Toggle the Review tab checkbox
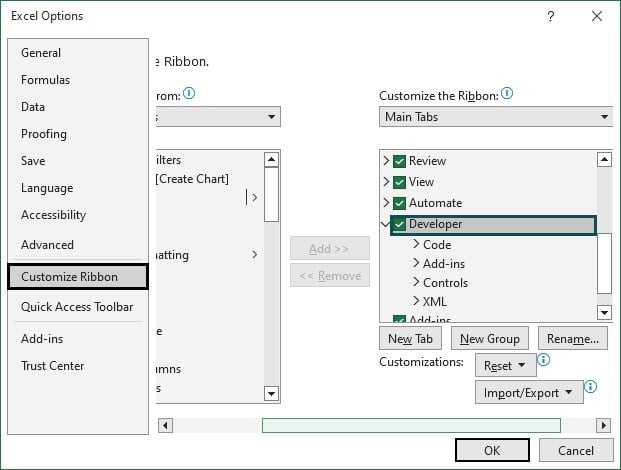 pyautogui.click(x=399, y=161)
